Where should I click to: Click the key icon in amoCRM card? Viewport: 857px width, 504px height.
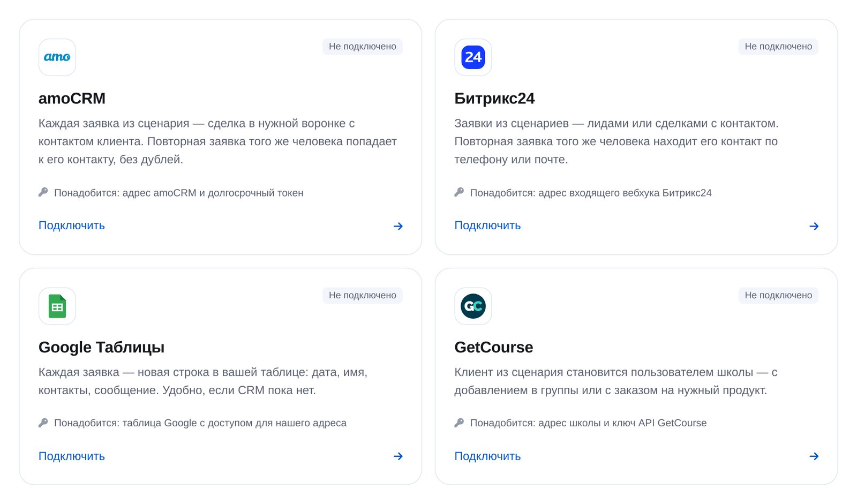43,192
